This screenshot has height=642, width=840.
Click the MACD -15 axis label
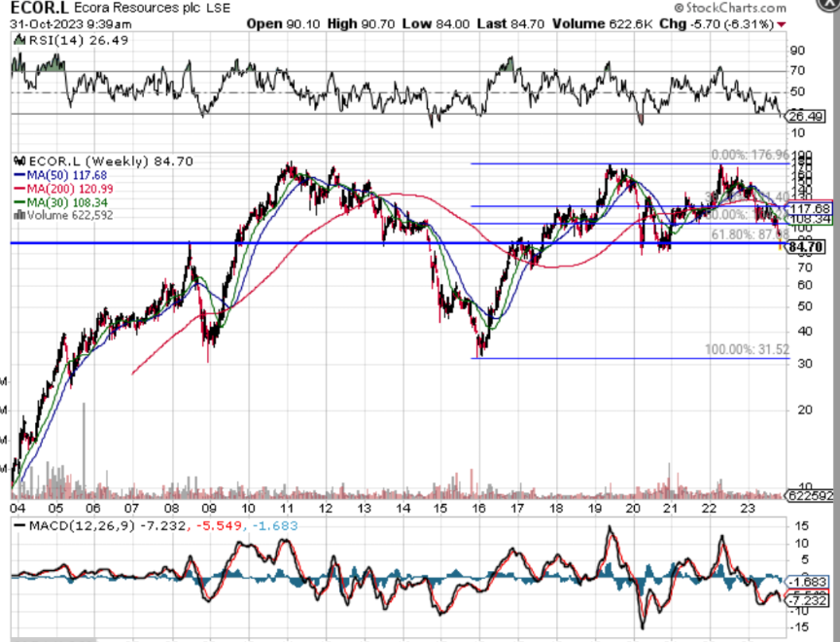(x=800, y=627)
